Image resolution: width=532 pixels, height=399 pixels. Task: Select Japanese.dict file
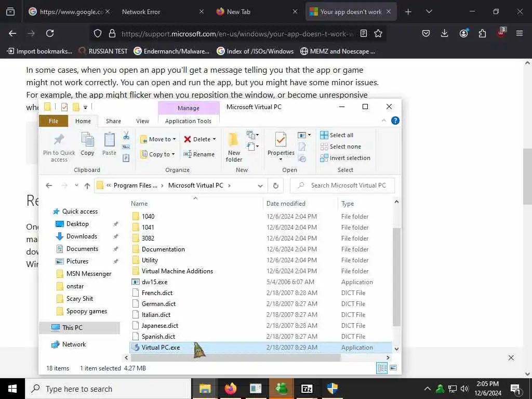pos(160,326)
